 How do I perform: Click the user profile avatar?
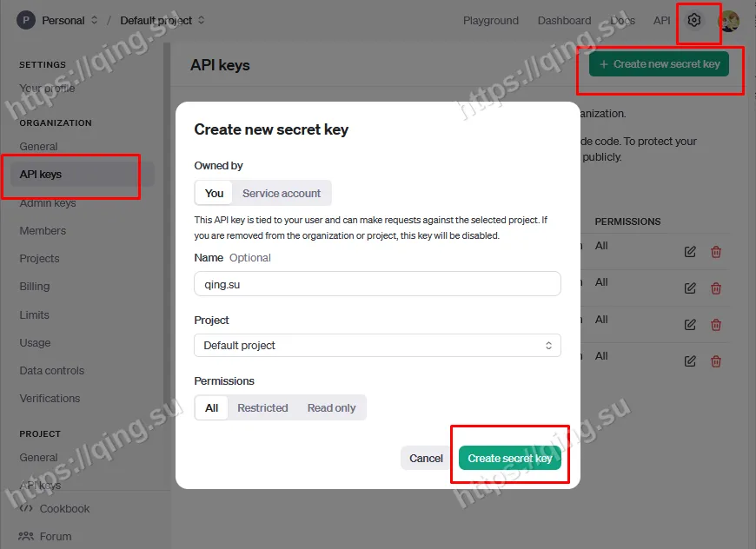click(729, 21)
